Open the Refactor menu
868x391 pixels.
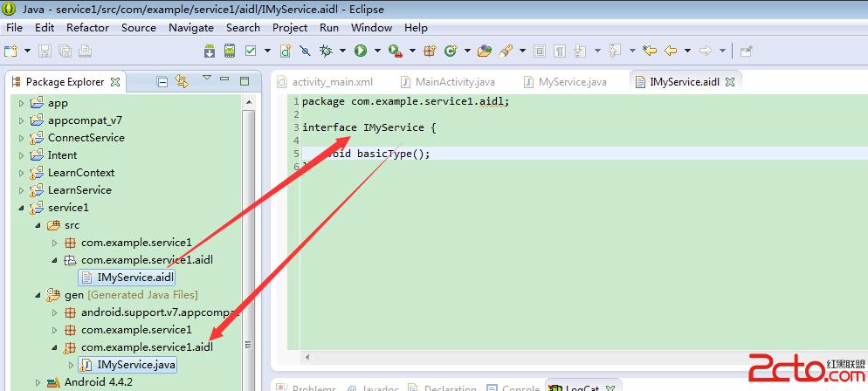[87, 27]
